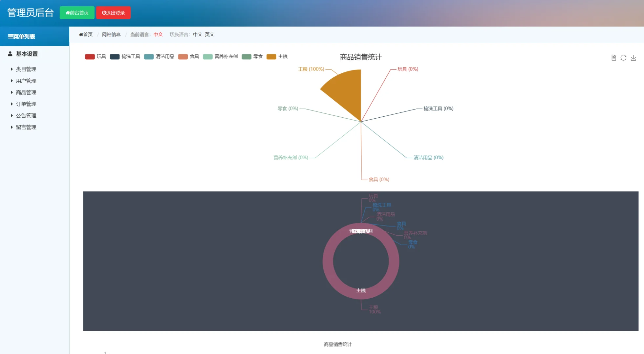Expand the 用户管理 menu item
Viewport: 644px width, 354px height.
(x=26, y=81)
